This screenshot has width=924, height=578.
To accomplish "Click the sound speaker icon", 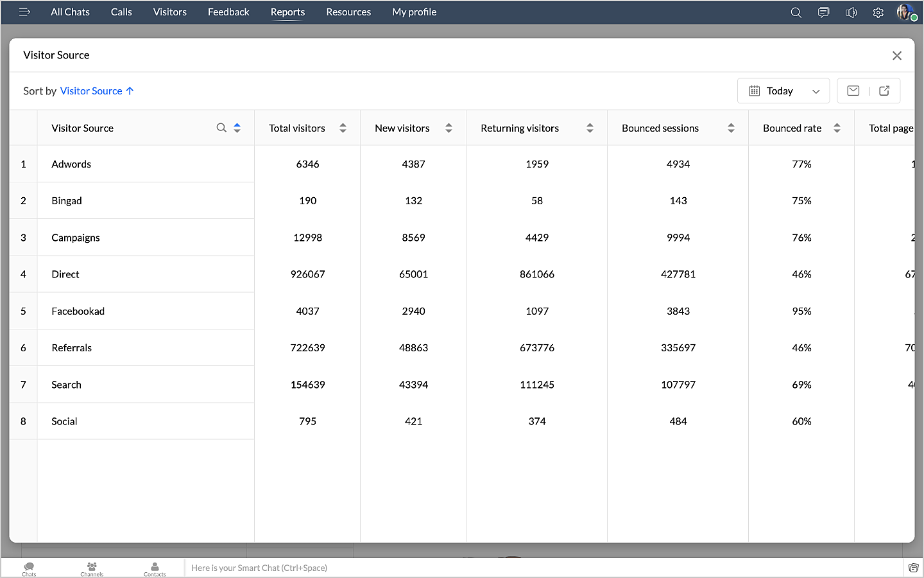I will [x=851, y=12].
